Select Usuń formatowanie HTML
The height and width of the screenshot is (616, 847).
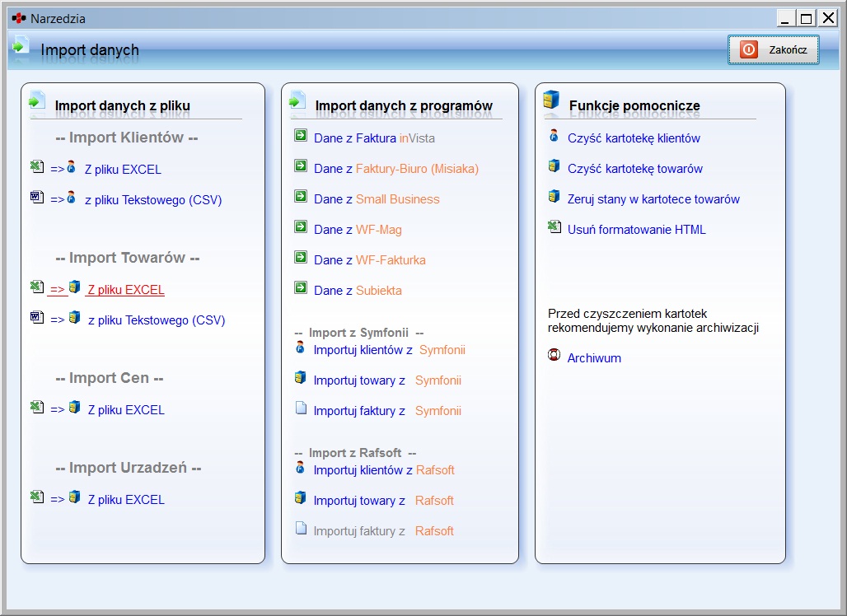(636, 230)
